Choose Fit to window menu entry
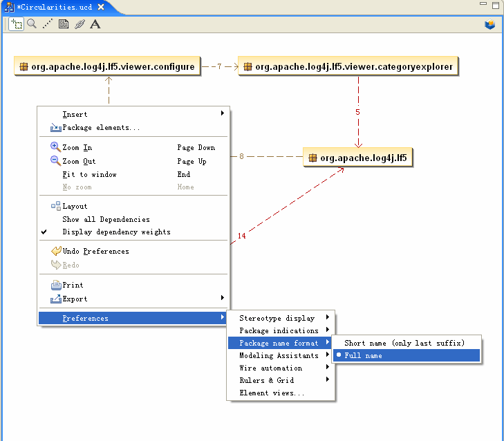 pos(133,174)
